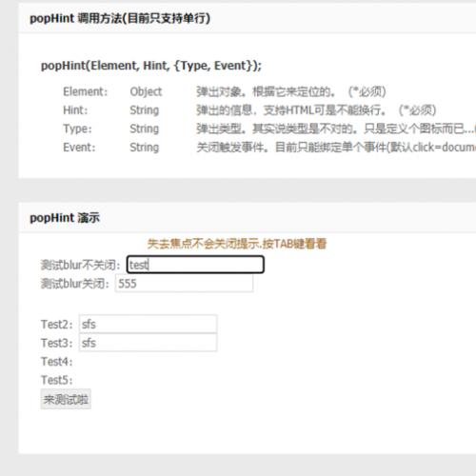
Task: Click the 测试blur不关闭 input containing test
Action: (x=195, y=265)
